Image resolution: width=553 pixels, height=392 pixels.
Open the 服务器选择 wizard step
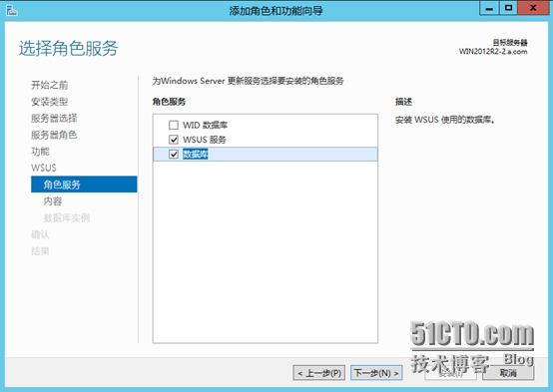54,119
